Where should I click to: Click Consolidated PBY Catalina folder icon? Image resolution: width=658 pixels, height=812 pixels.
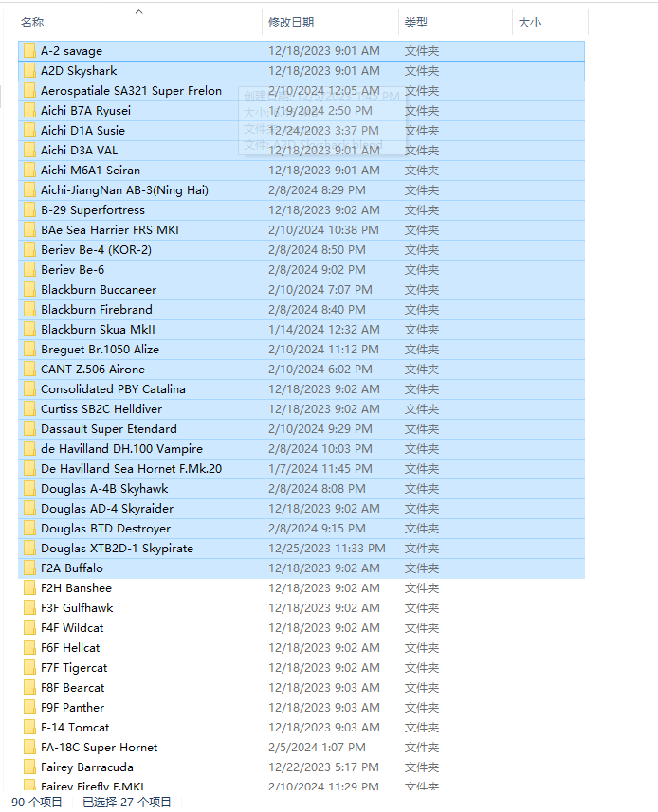click(29, 388)
